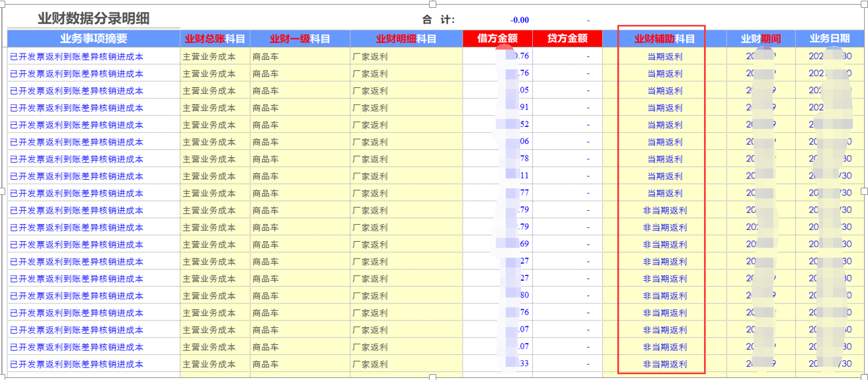868x380 pixels.
Task: Click the summary cell in the row with debit .78
Action: coord(93,159)
